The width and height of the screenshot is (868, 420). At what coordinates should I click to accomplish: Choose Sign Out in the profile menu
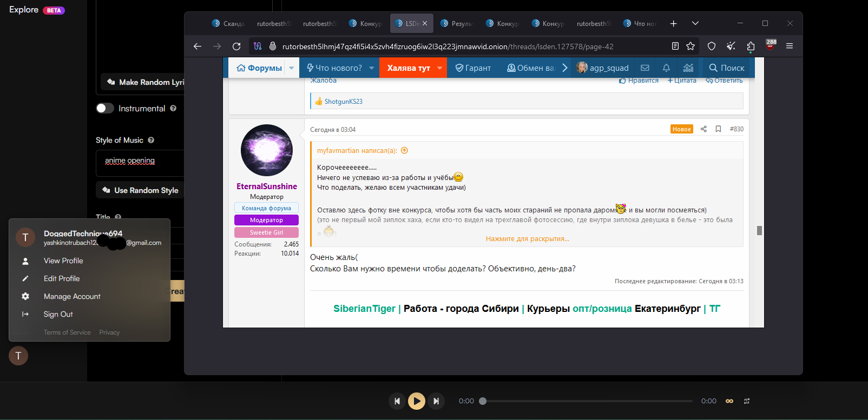[58, 314]
